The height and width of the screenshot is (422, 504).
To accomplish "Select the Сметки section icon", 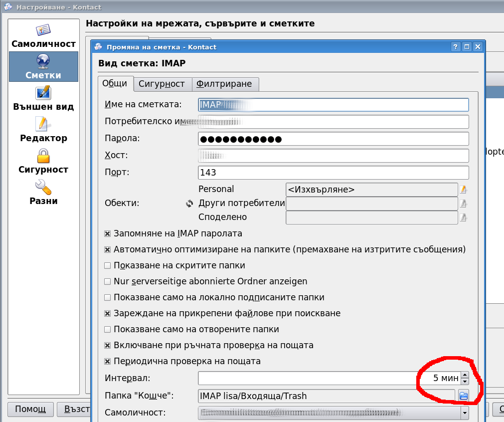I will point(43,66).
